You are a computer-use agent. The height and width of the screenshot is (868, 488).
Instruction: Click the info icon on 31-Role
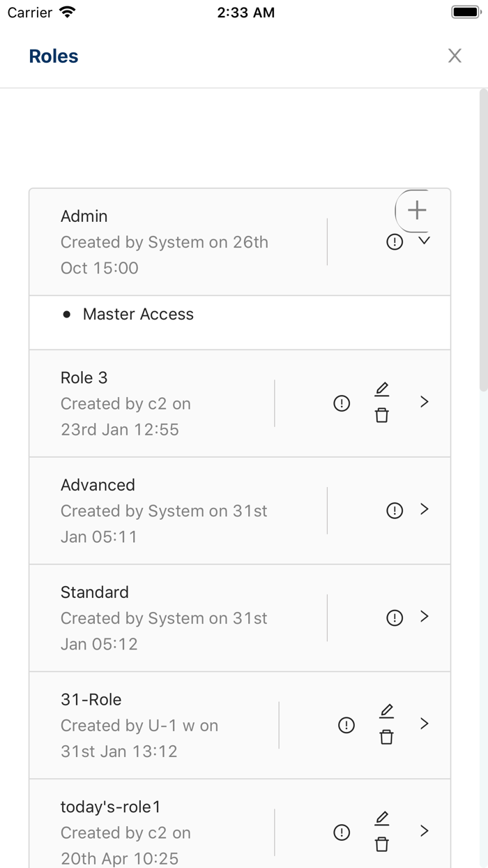click(x=345, y=726)
